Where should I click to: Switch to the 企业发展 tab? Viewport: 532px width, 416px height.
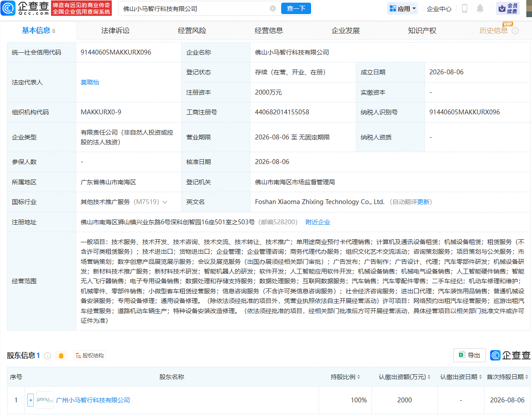[x=345, y=30]
